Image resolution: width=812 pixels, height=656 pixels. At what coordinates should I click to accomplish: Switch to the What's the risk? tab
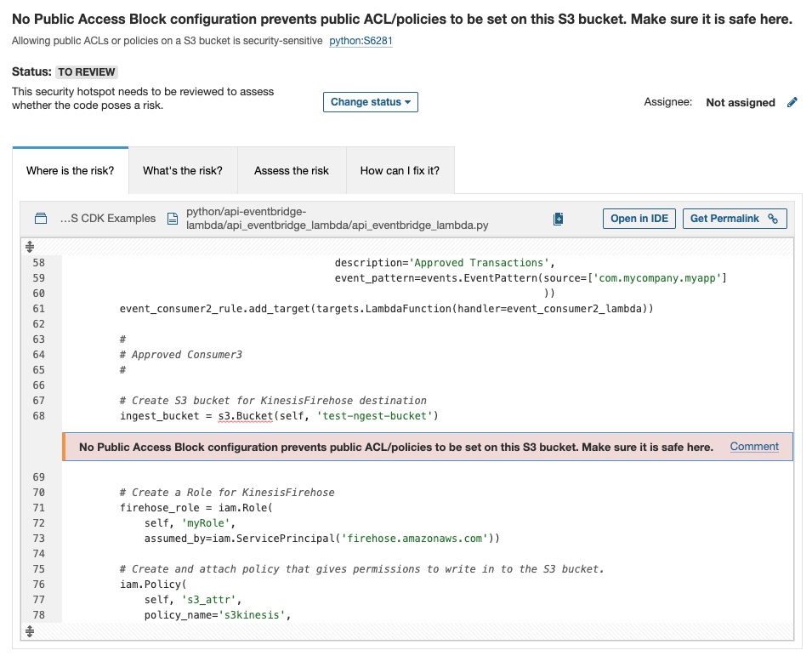pos(183,170)
